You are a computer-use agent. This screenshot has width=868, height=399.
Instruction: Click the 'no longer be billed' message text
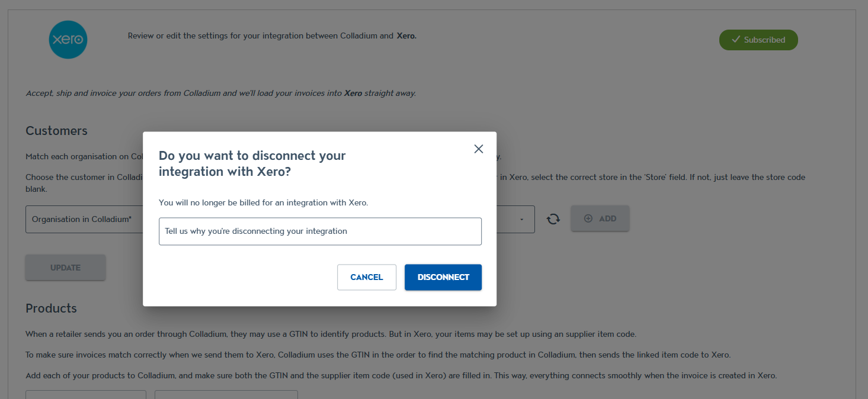point(263,202)
